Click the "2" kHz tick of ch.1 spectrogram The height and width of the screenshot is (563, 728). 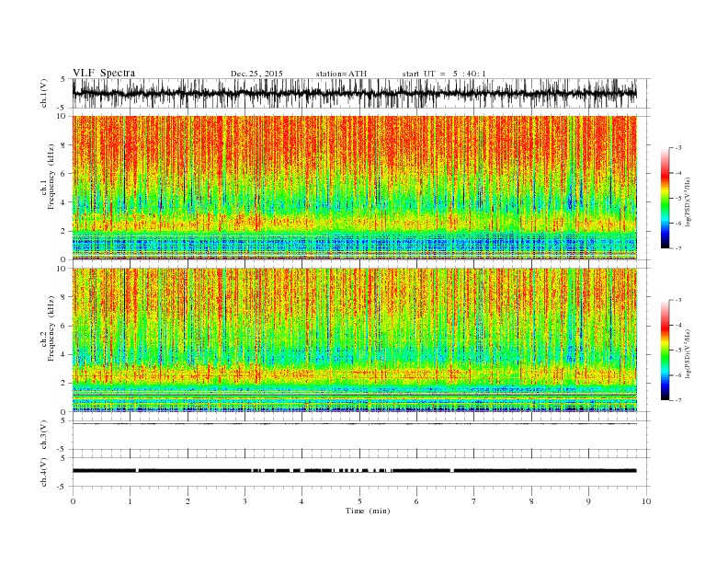[64, 231]
